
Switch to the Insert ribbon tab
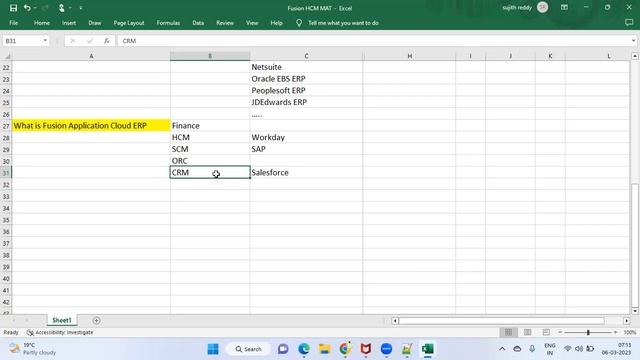[69, 23]
